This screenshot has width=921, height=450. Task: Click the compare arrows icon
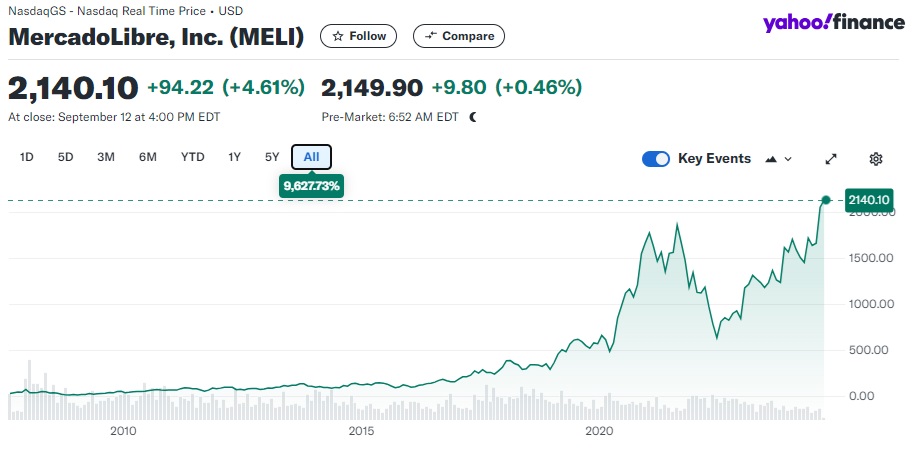(431, 36)
